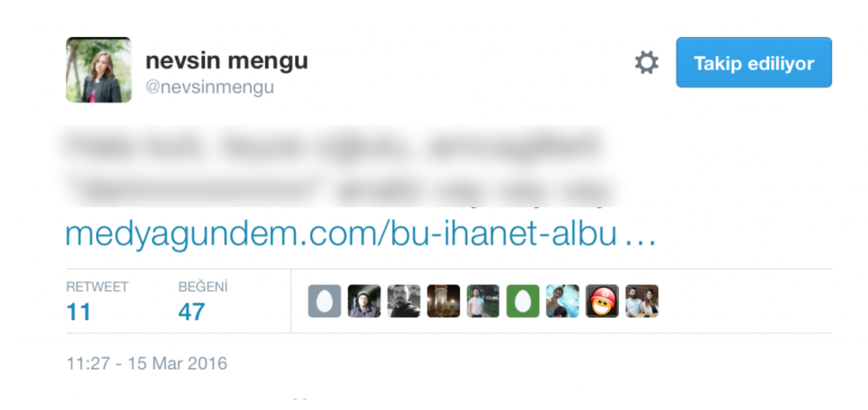Screen dimensions: 868x410
Task: Click the "nevsin mengu" display name
Action: tap(226, 61)
